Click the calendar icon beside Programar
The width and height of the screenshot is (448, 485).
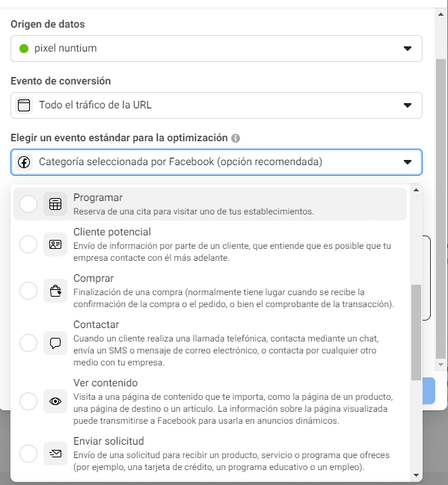tap(55, 204)
